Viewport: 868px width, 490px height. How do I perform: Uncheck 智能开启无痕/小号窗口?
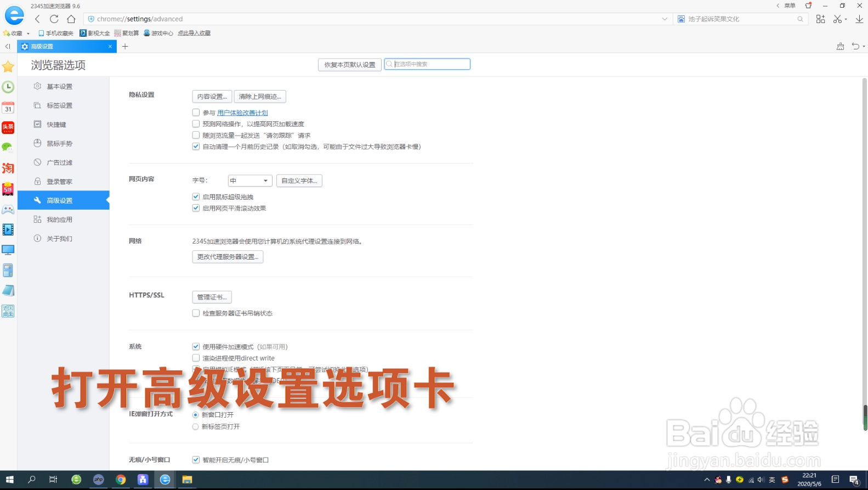click(196, 460)
